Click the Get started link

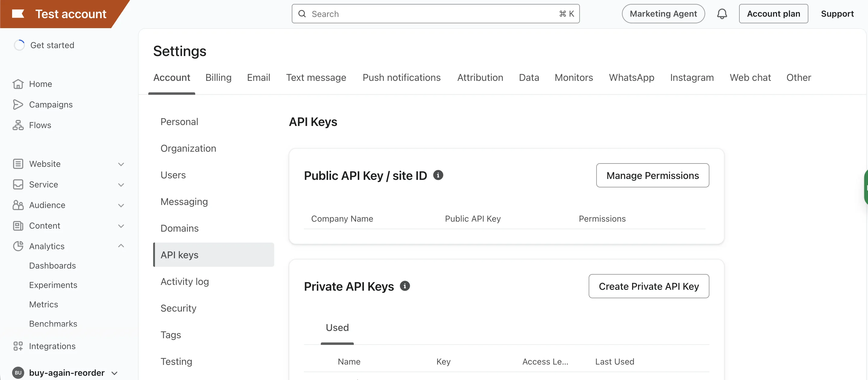(x=52, y=45)
